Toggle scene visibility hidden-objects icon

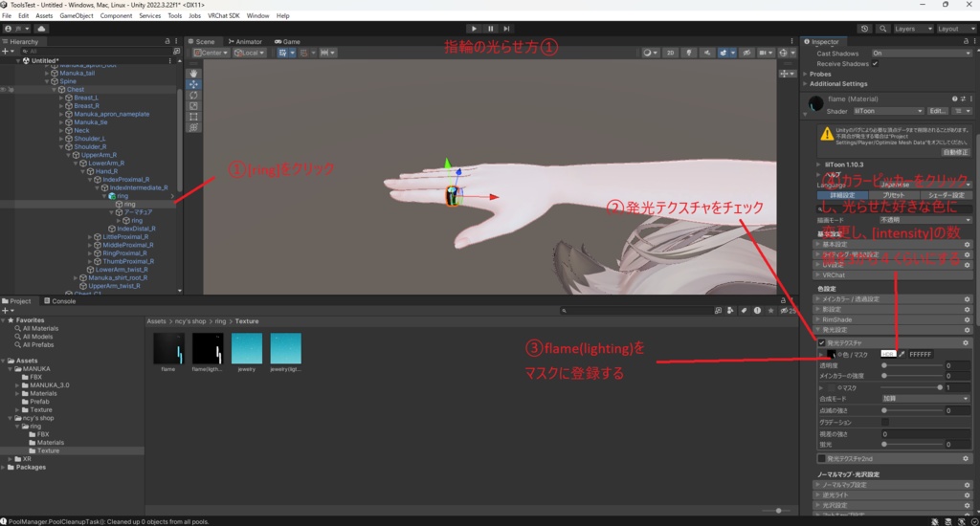pyautogui.click(x=746, y=54)
